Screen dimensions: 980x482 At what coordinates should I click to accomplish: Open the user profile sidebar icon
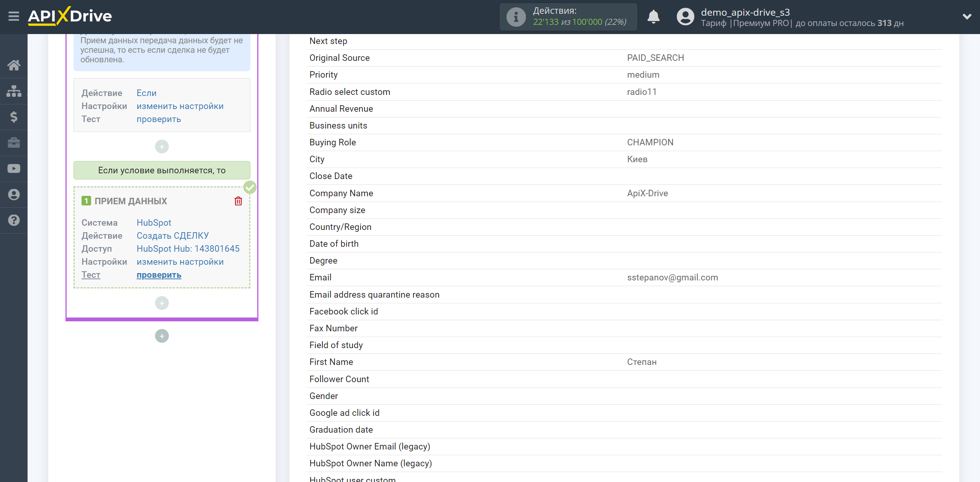[x=14, y=194]
